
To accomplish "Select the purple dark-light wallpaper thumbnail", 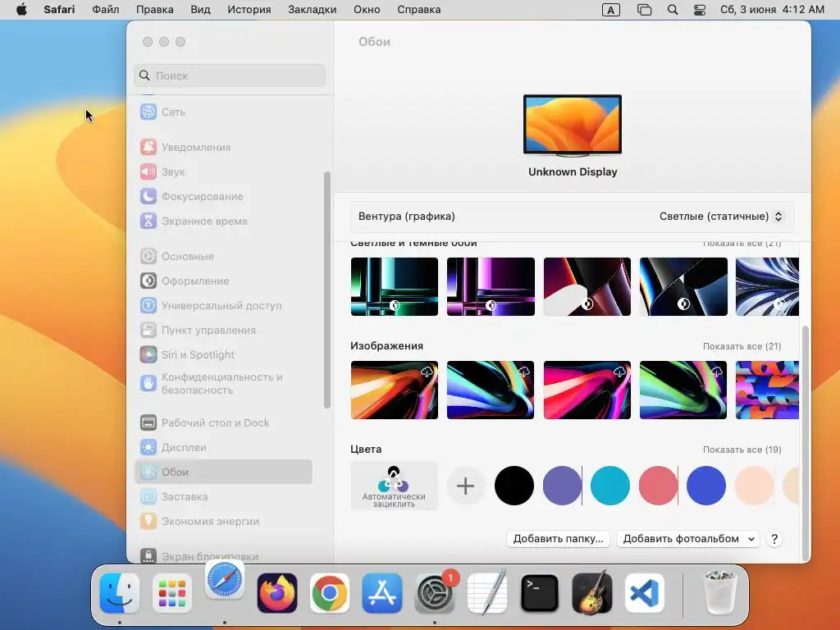I will tap(491, 286).
